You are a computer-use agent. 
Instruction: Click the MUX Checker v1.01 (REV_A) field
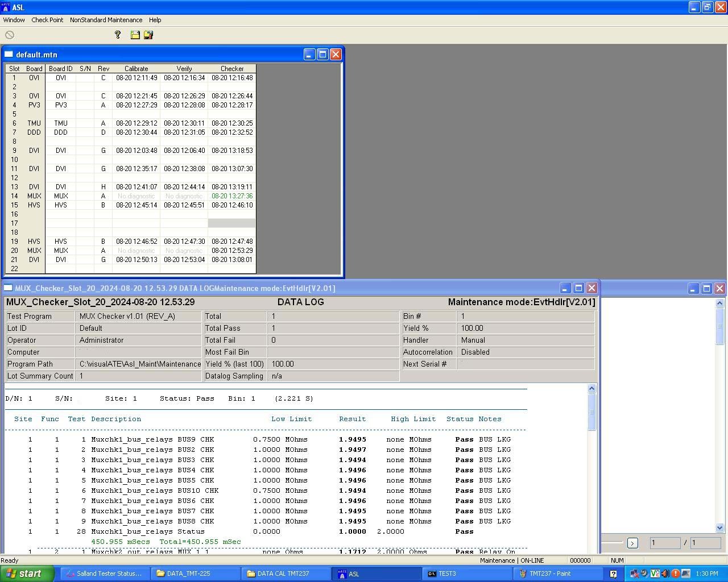138,316
